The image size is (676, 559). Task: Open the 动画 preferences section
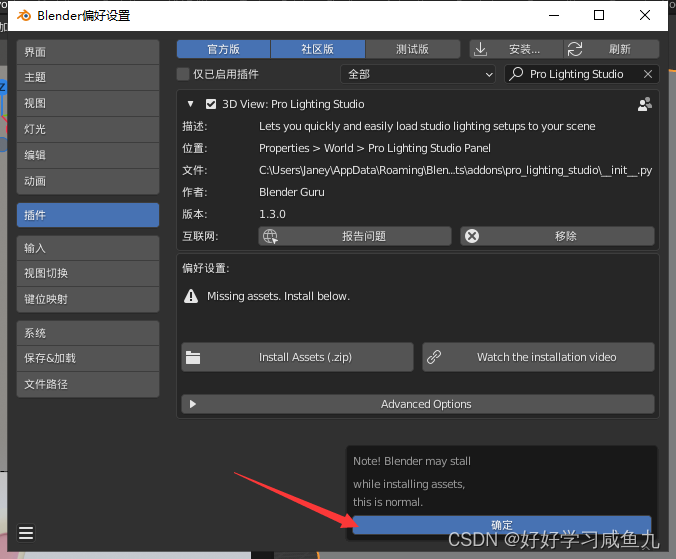pos(88,181)
